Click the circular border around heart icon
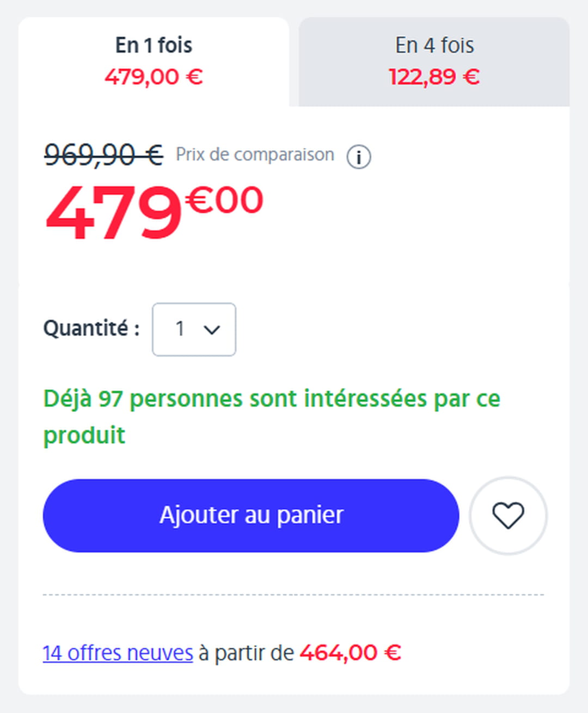This screenshot has width=588, height=713. (x=508, y=515)
